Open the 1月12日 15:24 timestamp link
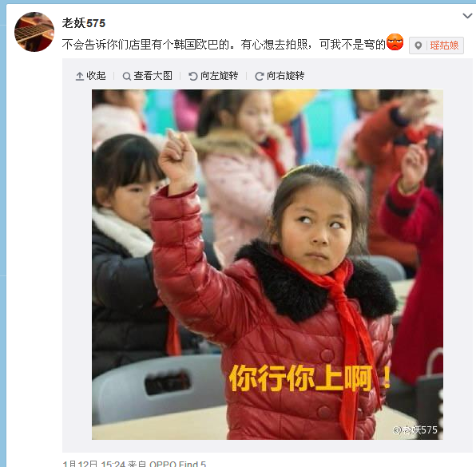 tap(93, 464)
